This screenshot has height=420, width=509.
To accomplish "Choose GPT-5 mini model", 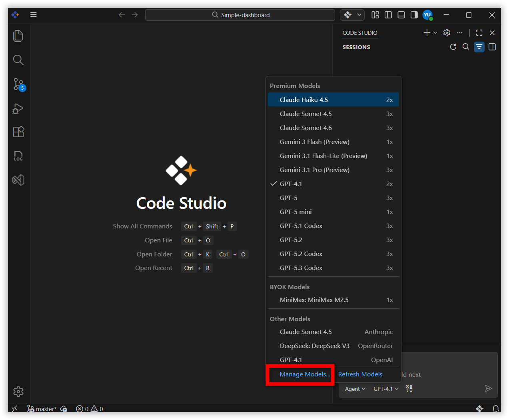I will tap(333, 212).
